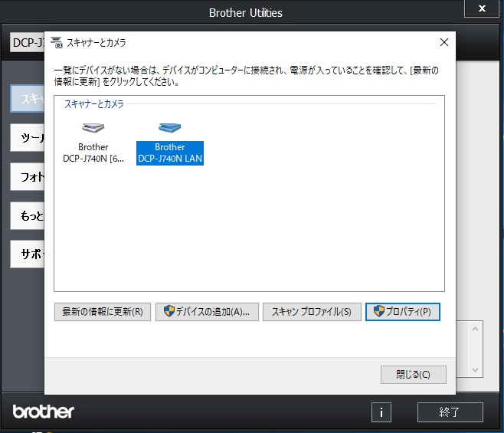Click the スキャナーとカメラ dialog title icon

[57, 42]
